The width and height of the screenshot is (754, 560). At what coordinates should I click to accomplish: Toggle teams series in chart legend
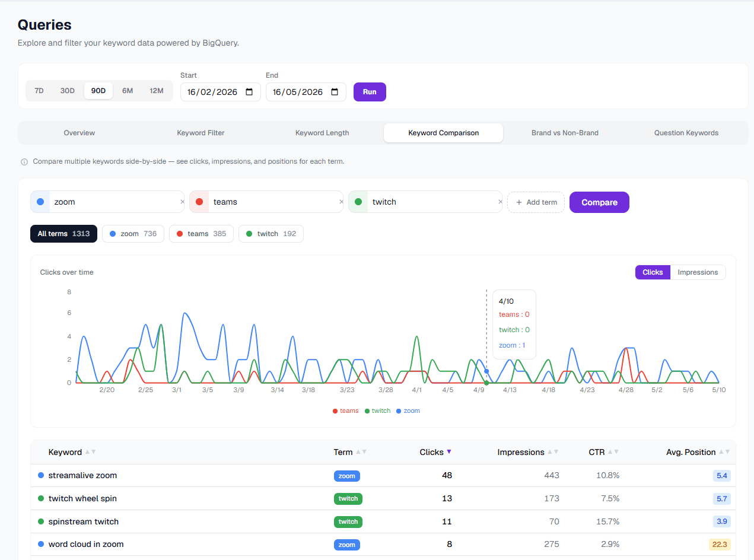[x=346, y=411]
